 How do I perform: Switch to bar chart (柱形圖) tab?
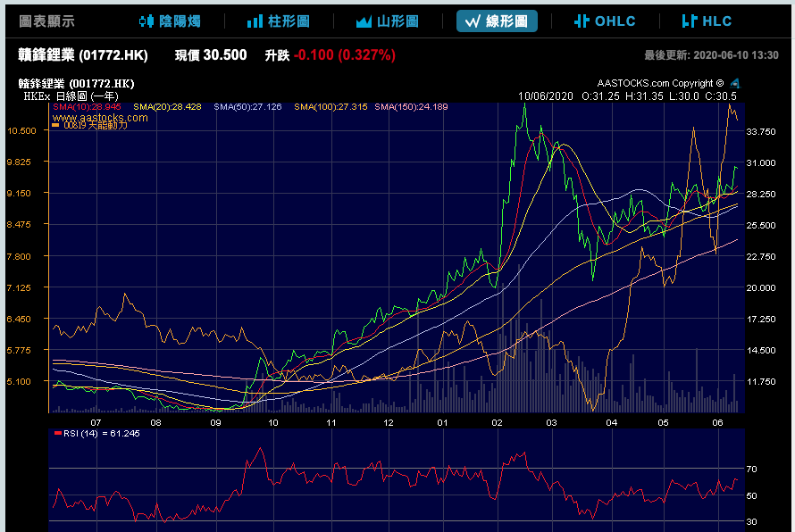[x=279, y=21]
